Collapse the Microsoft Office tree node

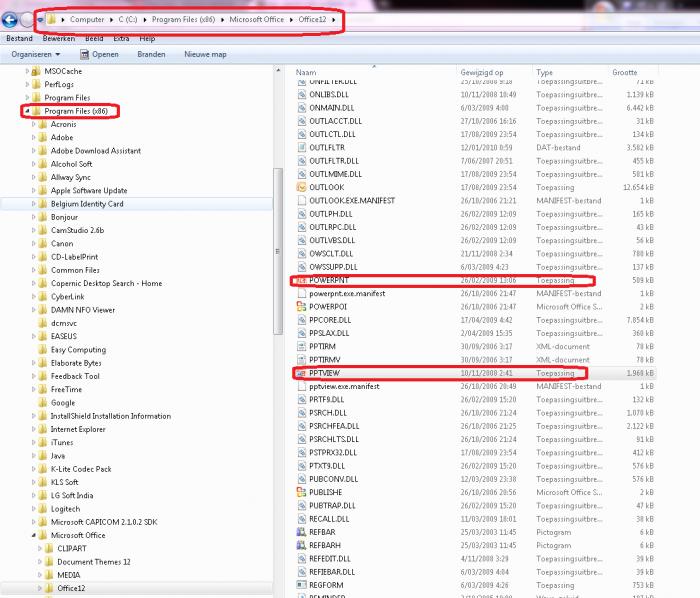[33, 535]
